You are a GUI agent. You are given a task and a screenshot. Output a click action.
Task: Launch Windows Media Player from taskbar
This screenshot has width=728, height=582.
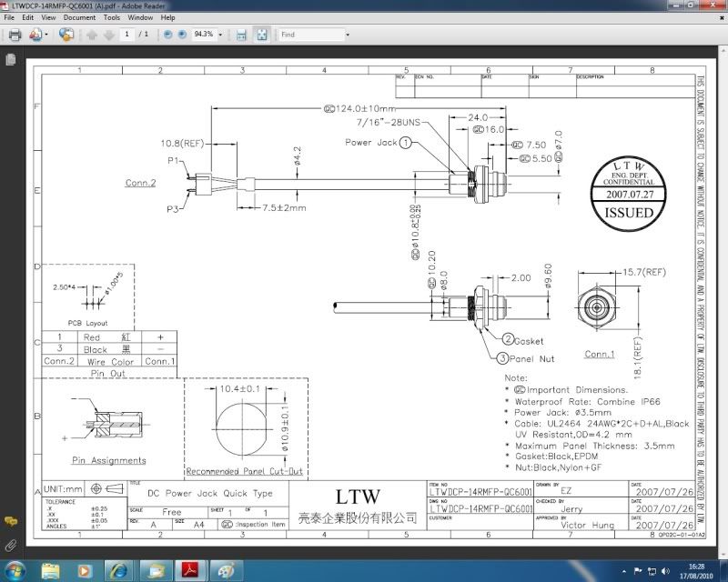coord(85,570)
